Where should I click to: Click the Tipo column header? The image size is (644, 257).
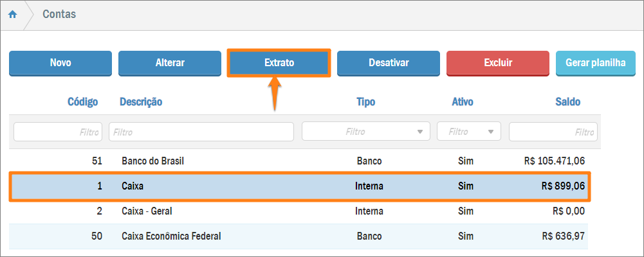pyautogui.click(x=365, y=102)
